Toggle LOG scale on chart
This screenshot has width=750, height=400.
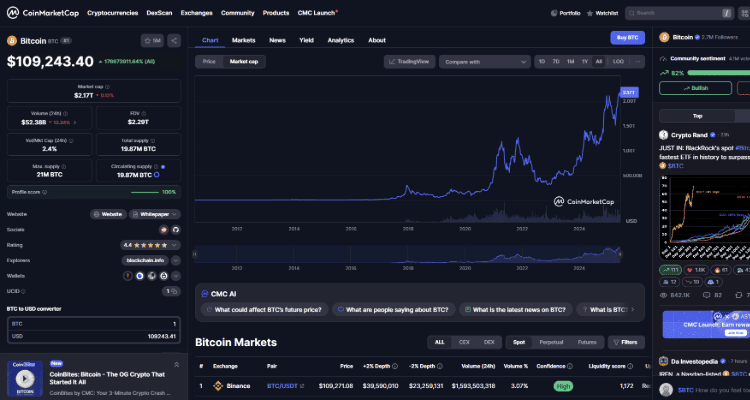618,62
